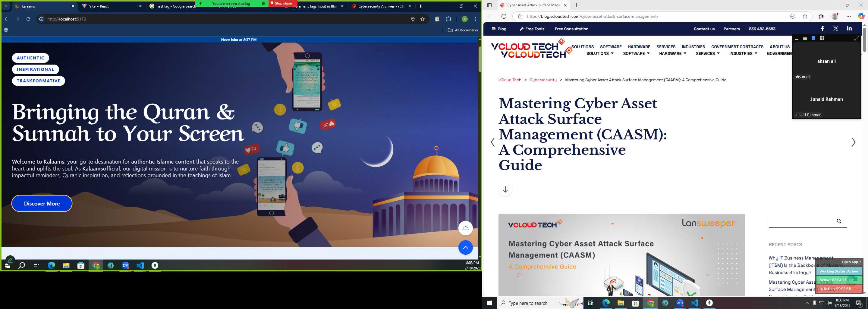This screenshot has height=309, width=868.
Task: Switch to the Vite + React tab
Action: tap(112, 6)
